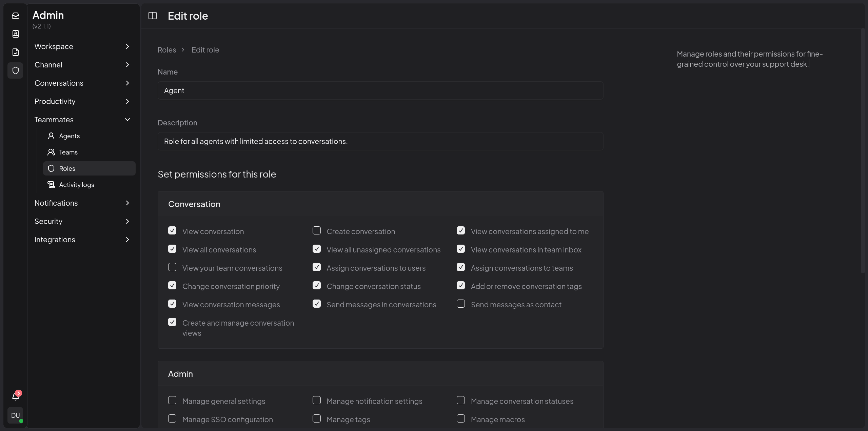Uncheck View all conversations permission
Image resolution: width=868 pixels, height=431 pixels.
pos(172,249)
